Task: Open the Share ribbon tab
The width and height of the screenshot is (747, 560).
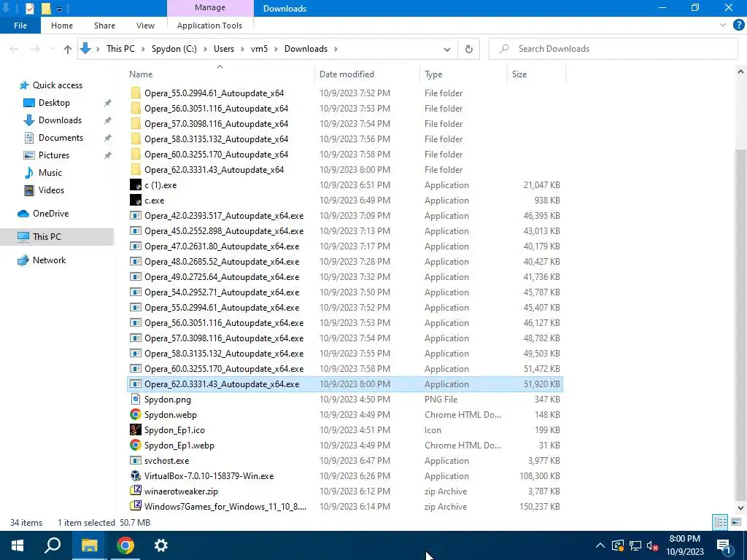Action: [104, 26]
